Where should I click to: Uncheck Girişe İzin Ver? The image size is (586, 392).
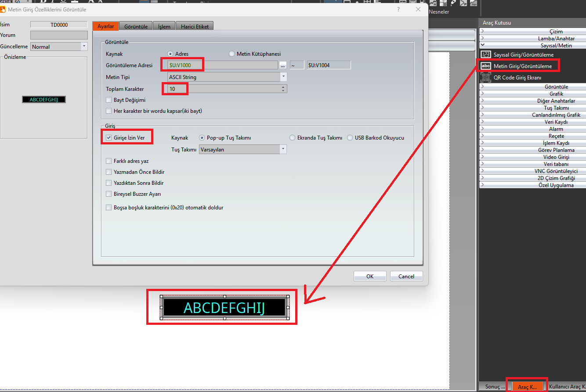(x=109, y=137)
